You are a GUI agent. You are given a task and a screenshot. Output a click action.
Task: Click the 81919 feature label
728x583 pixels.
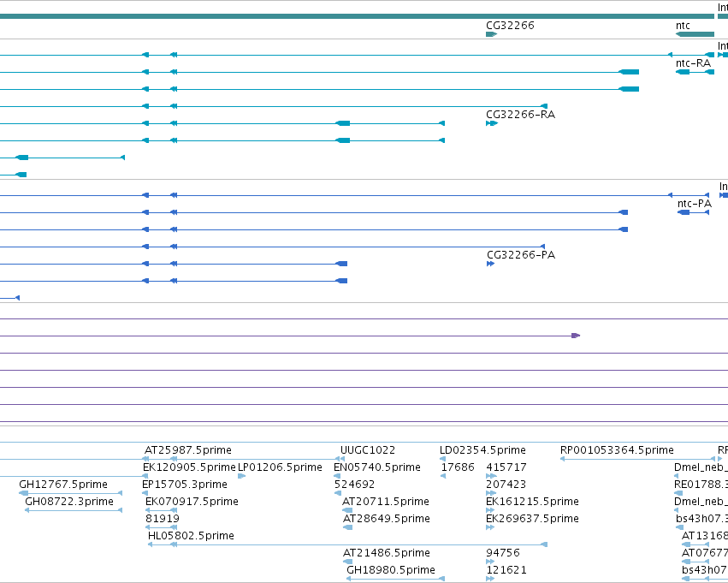162,519
